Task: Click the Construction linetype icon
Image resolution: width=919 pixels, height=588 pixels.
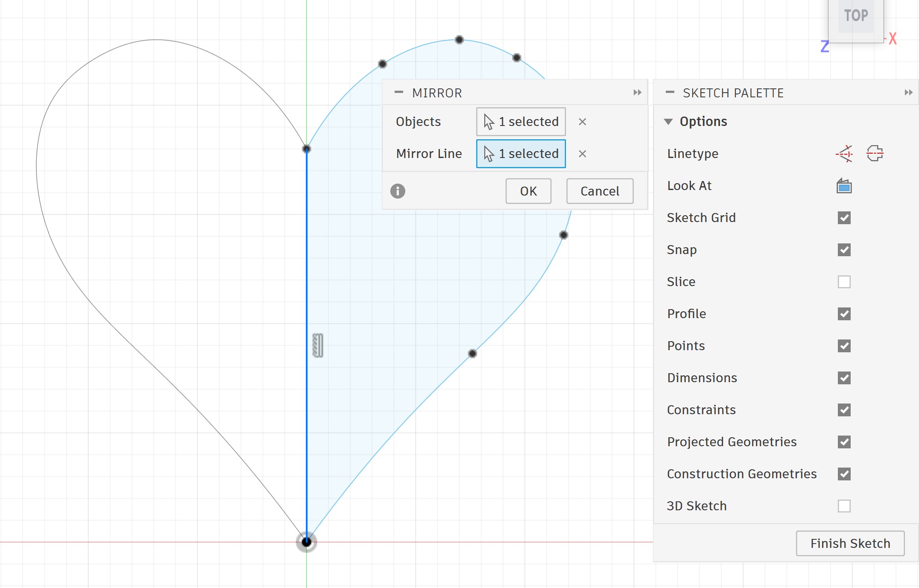Action: [x=844, y=153]
